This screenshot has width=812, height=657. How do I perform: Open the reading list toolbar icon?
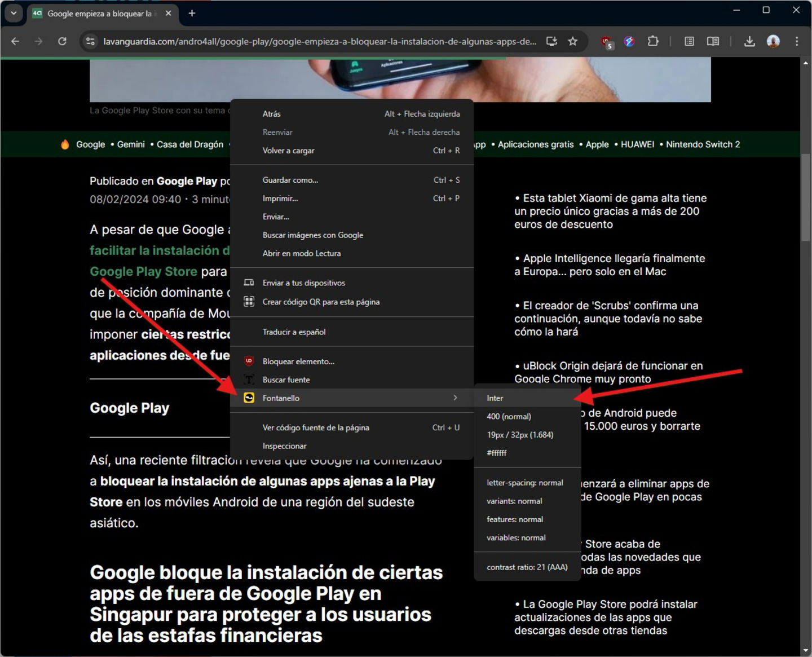(x=689, y=41)
